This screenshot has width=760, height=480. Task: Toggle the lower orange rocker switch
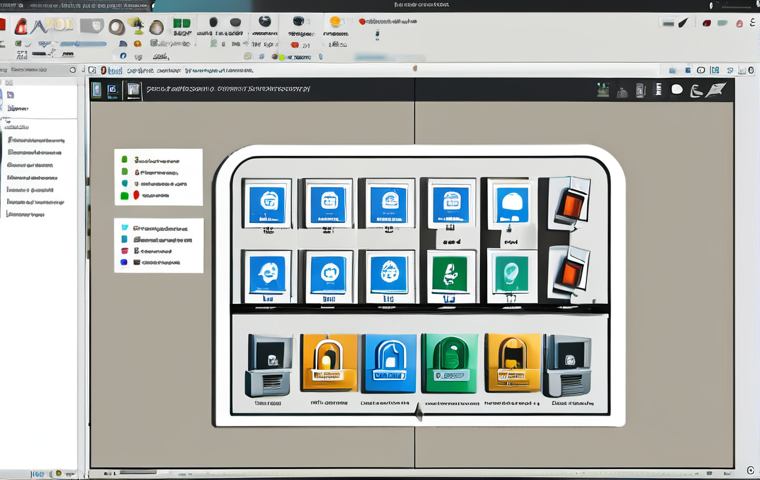[571, 272]
